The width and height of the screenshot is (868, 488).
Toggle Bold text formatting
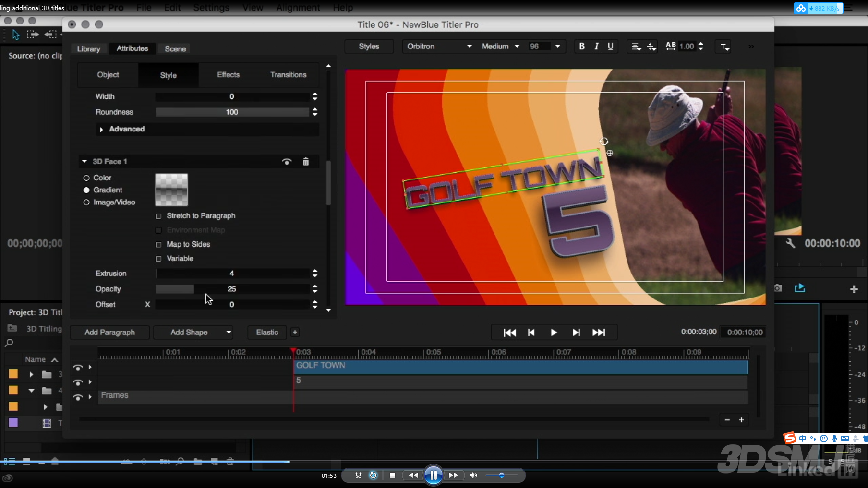[x=581, y=46]
